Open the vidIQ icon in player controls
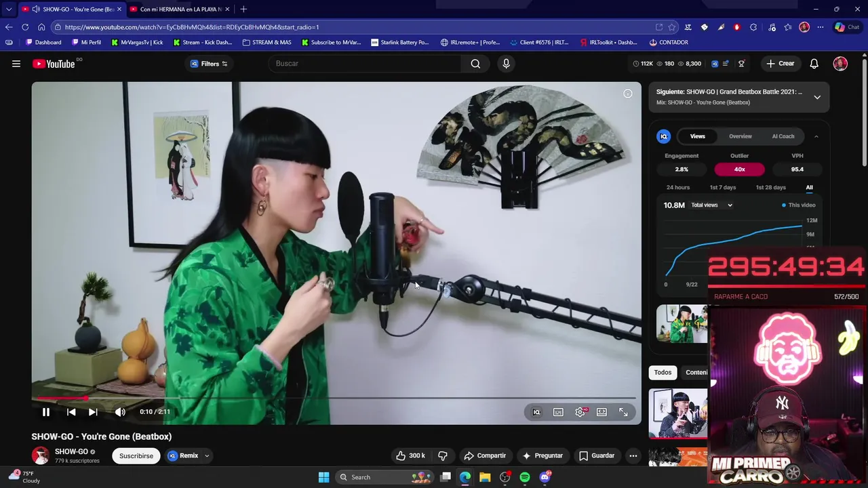Image resolution: width=868 pixels, height=488 pixels. pos(536,412)
